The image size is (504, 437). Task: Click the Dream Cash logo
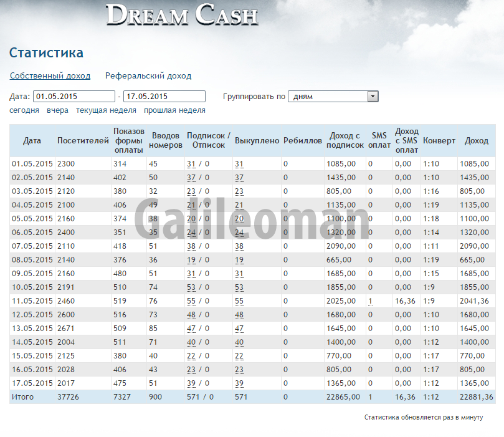[x=182, y=15]
